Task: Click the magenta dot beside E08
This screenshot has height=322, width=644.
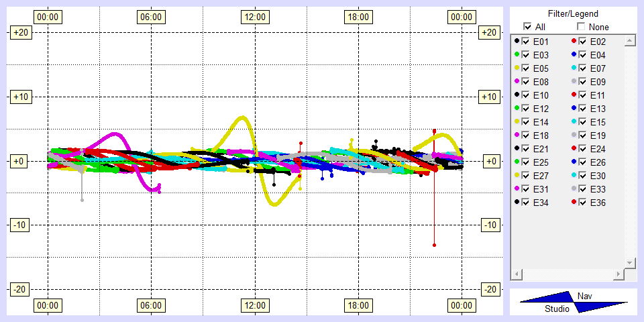Action: pyautogui.click(x=517, y=82)
